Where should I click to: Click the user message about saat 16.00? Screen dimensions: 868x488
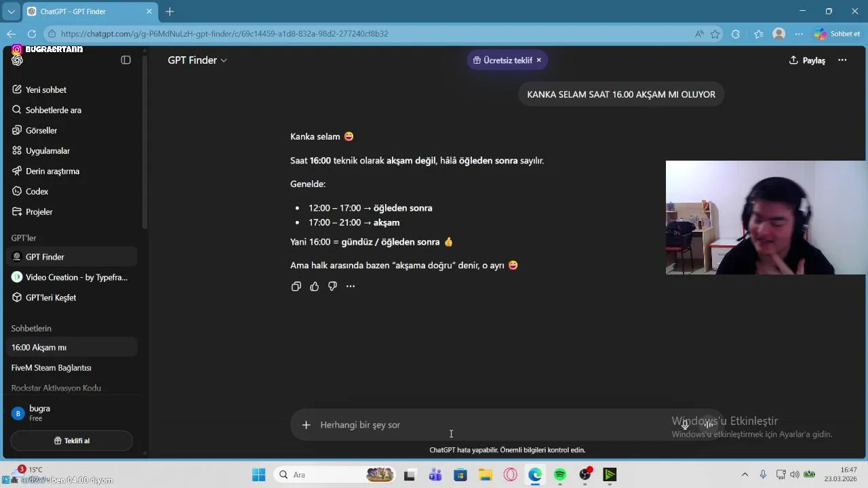[621, 94]
